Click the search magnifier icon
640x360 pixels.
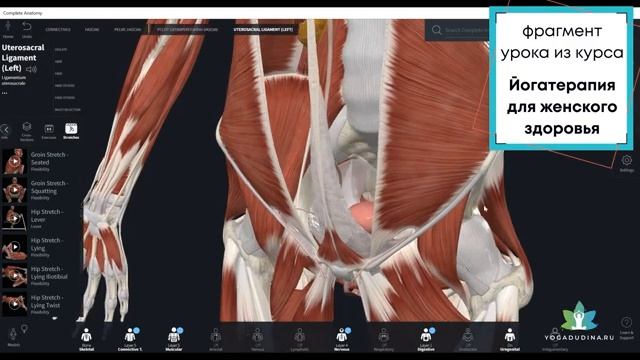pyautogui.click(x=436, y=30)
